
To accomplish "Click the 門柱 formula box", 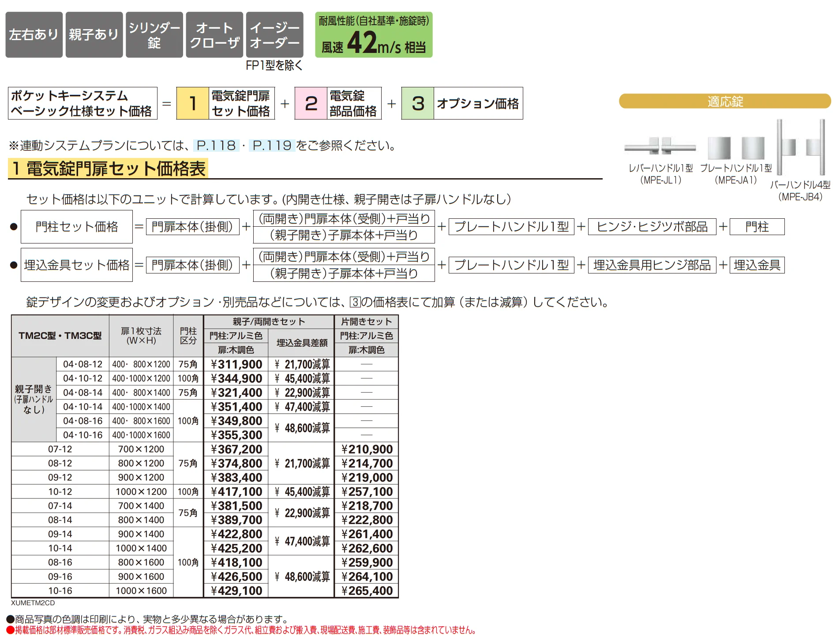I will point(757,227).
